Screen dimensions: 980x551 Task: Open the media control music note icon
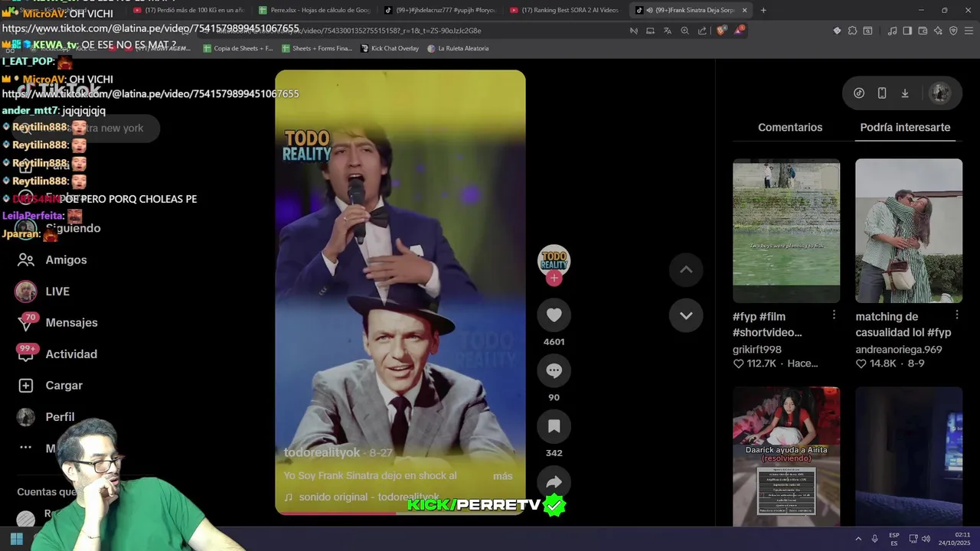click(x=892, y=31)
